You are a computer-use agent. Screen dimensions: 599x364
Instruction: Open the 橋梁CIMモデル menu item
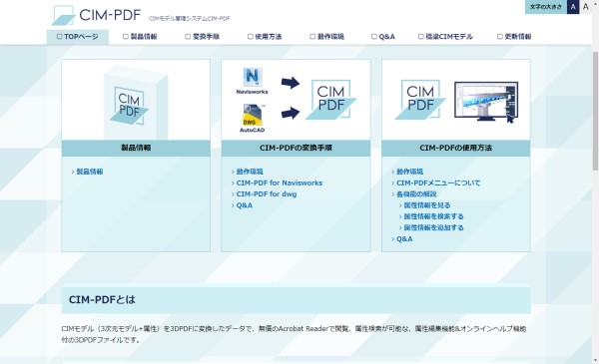[445, 37]
